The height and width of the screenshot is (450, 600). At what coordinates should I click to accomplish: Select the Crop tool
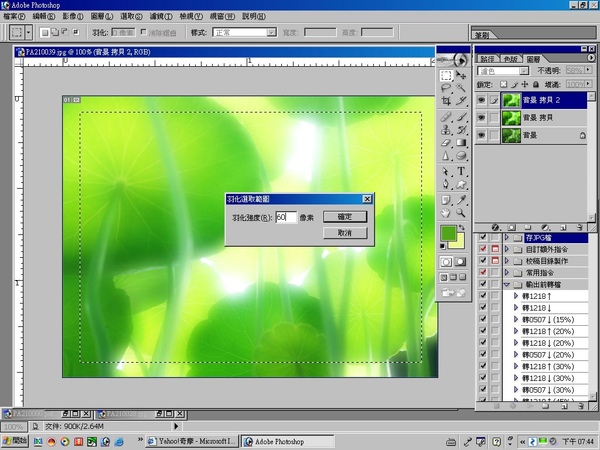pos(446,101)
